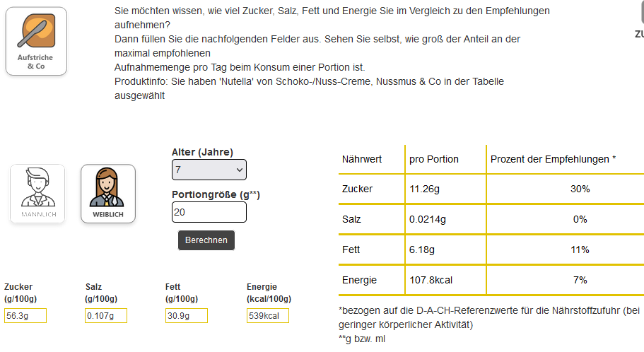644x352 pixels.
Task: Focus the Fett g/100g field
Action: 186,316
